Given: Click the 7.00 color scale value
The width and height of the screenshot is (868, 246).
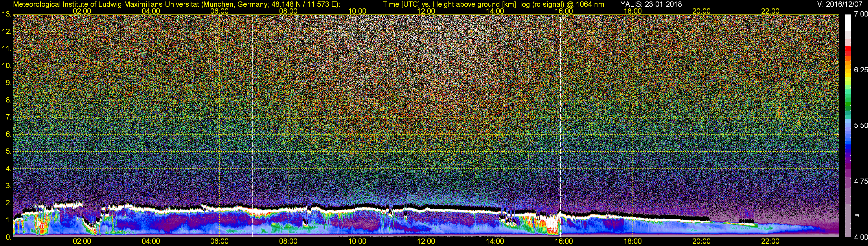Looking at the screenshot, I should [x=860, y=14].
